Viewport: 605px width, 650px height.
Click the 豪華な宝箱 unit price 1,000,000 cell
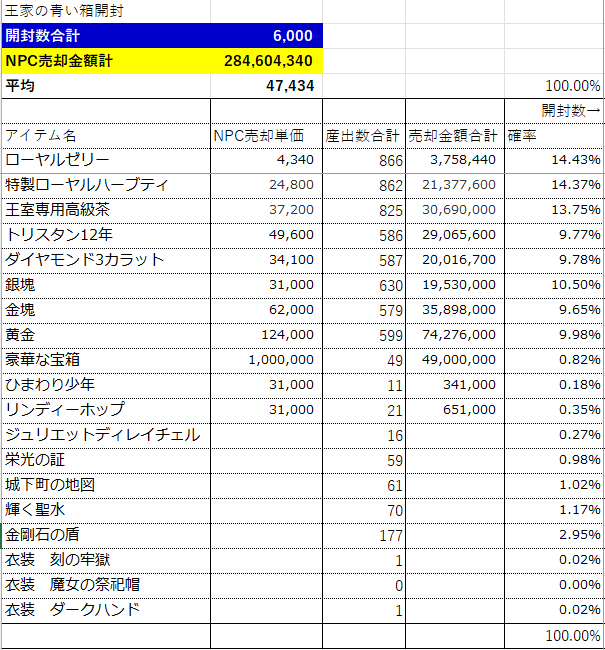click(266, 360)
